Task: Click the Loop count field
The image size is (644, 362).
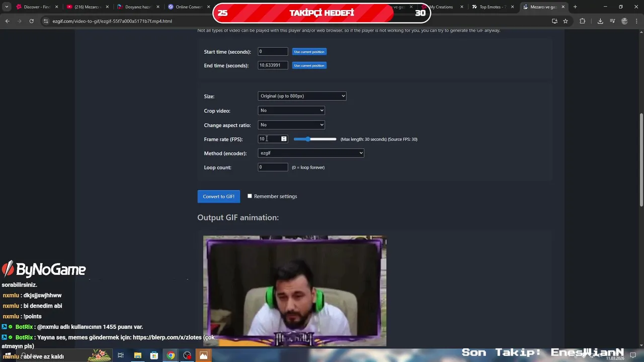Action: pyautogui.click(x=273, y=167)
